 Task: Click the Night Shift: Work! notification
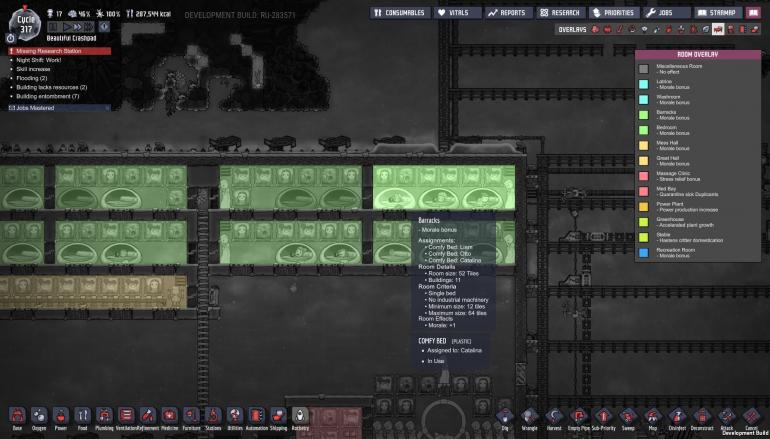[x=39, y=60]
